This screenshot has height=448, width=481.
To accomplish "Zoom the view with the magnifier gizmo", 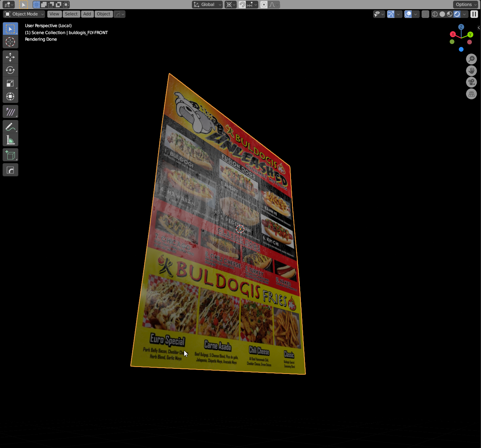I will 471,59.
